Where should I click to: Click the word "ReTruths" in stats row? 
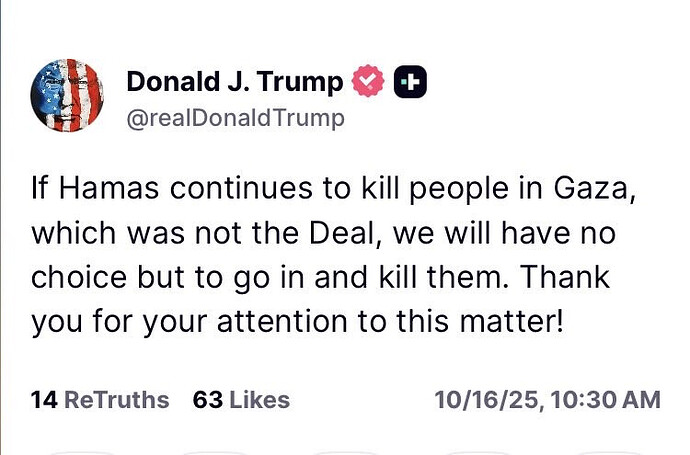pyautogui.click(x=116, y=400)
